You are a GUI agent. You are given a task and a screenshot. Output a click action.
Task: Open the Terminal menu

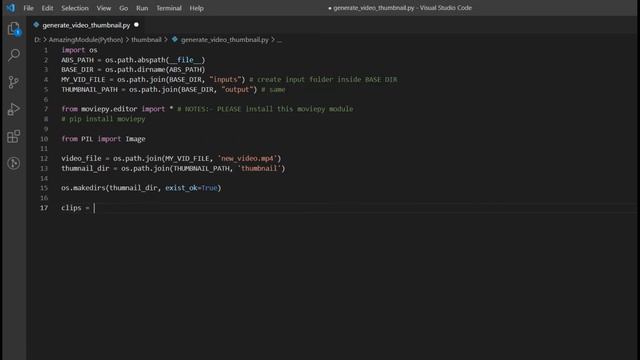coord(169,8)
